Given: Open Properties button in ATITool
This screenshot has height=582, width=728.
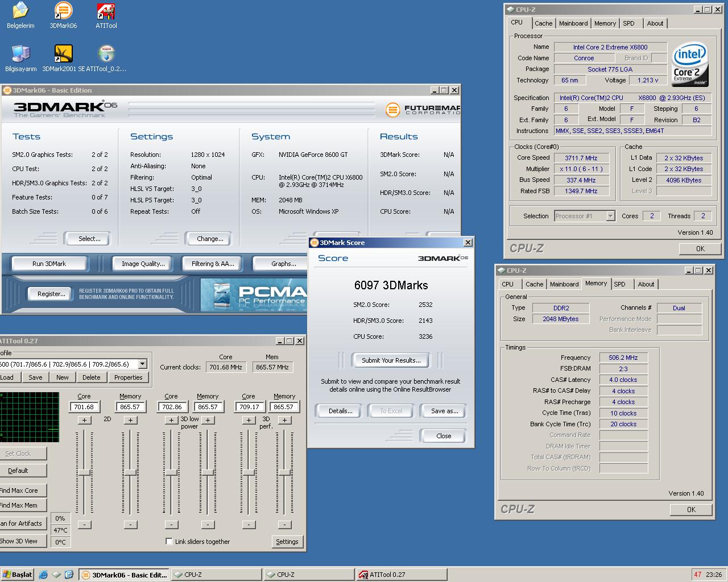Looking at the screenshot, I should click(129, 377).
